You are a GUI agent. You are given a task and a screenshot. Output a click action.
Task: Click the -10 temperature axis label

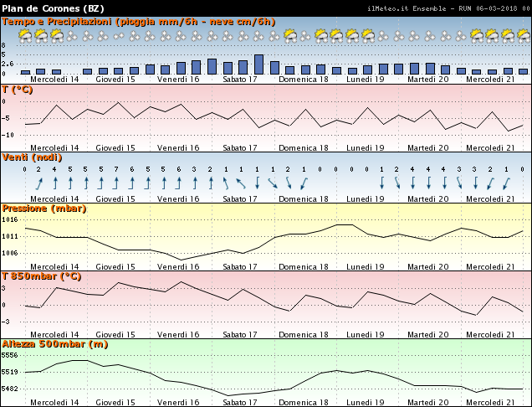[8, 135]
